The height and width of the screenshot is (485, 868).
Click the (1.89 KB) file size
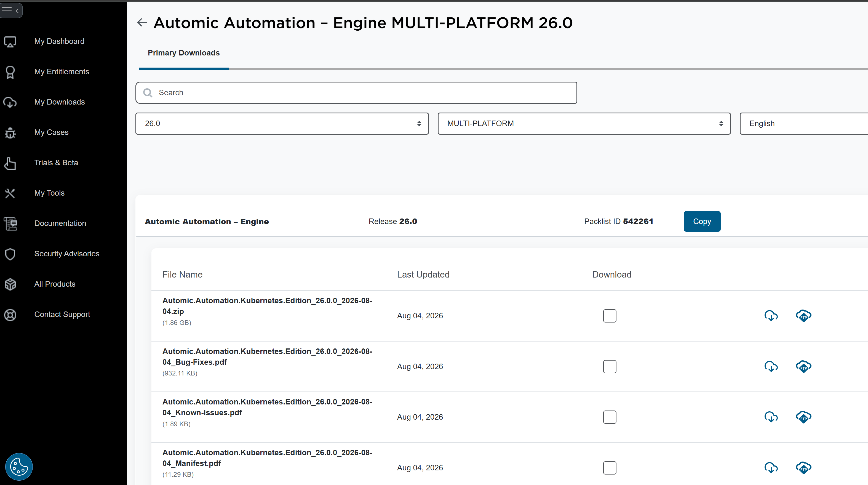click(x=177, y=424)
